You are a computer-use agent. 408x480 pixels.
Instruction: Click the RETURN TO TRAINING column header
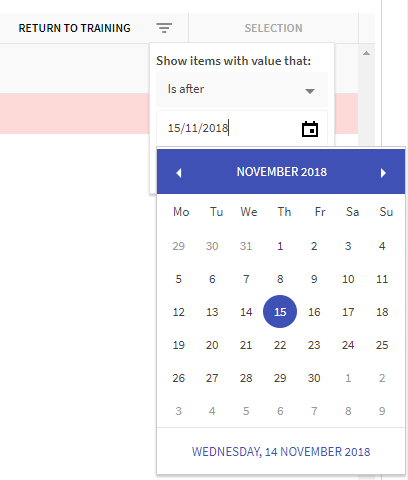(75, 28)
